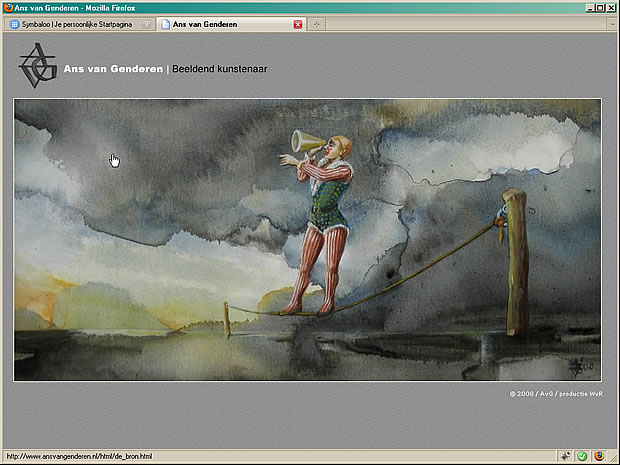This screenshot has width=620, height=465.
Task: Click the 'Ans van Genderen' site title
Action: click(113, 69)
